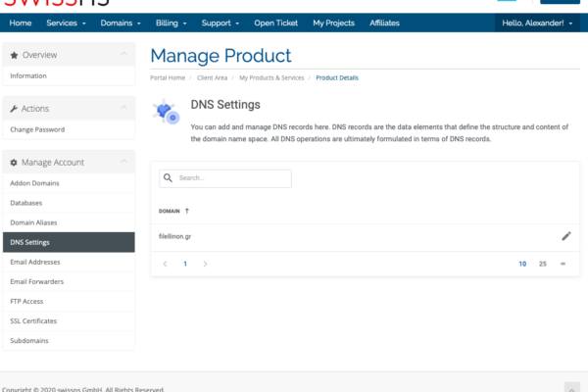Click the magnifier icon in search box
Viewport: 588px width, 392px height.
tap(168, 178)
